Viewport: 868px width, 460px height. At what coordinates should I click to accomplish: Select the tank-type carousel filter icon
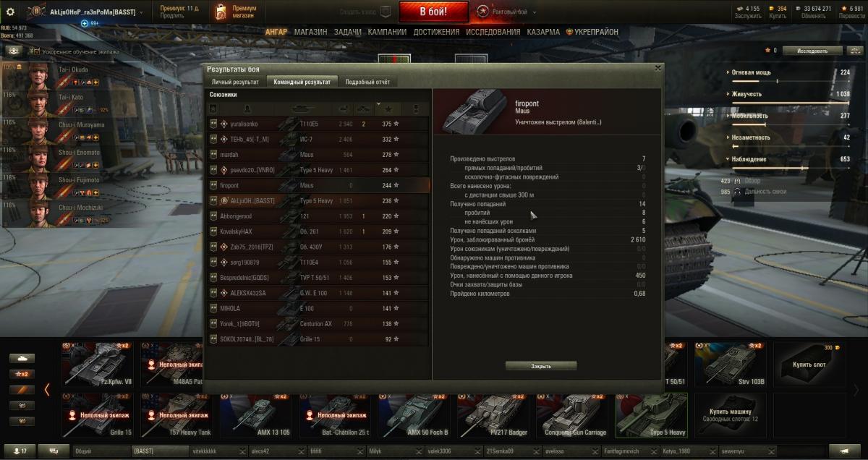(x=22, y=358)
